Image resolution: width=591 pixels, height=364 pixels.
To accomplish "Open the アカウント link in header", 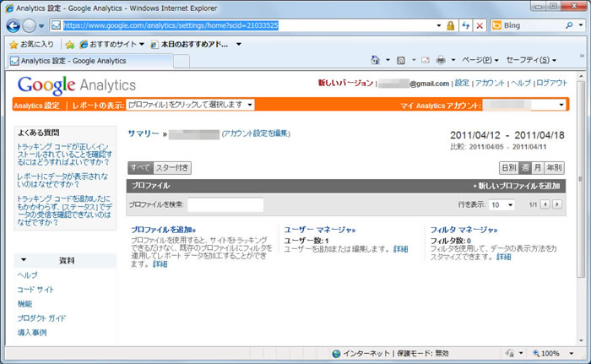I will (x=490, y=83).
